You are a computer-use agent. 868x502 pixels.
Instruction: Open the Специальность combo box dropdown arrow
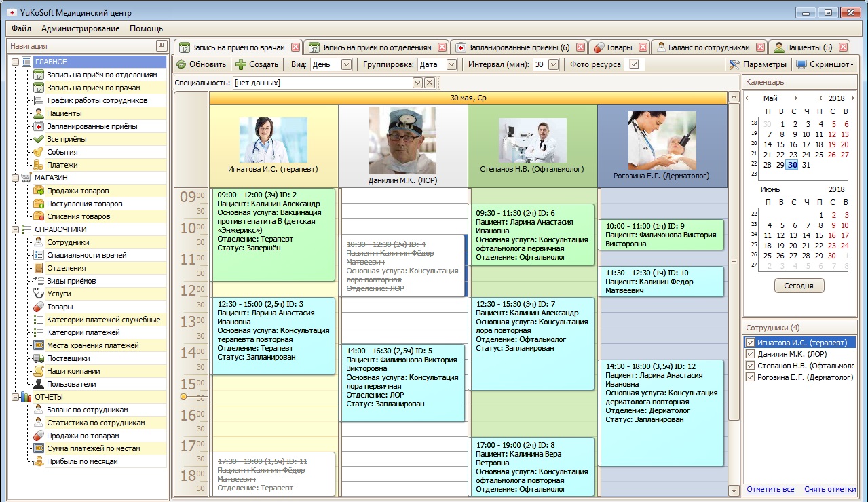(417, 83)
